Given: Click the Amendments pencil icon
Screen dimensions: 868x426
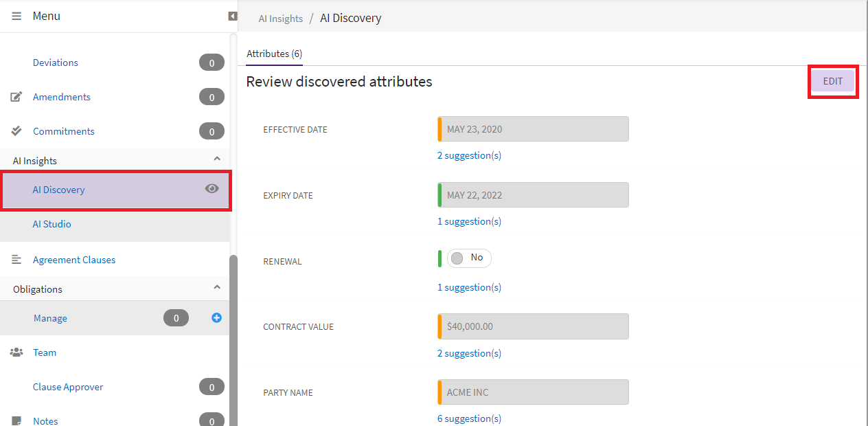Looking at the screenshot, I should (x=16, y=97).
